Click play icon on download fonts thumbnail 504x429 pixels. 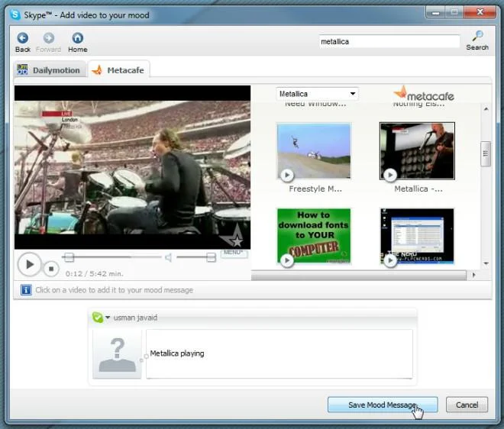[x=287, y=260]
